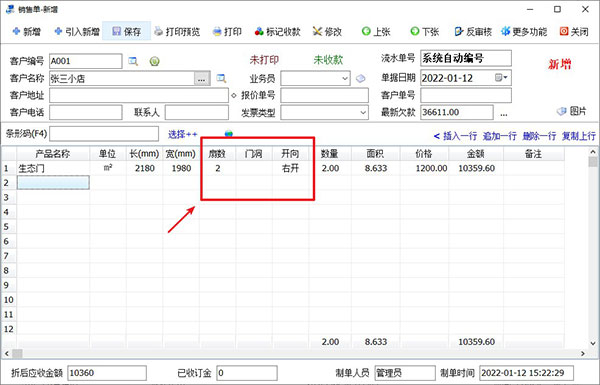
Task: Expand the 发票类型 invoice type dropdown
Action: click(363, 113)
